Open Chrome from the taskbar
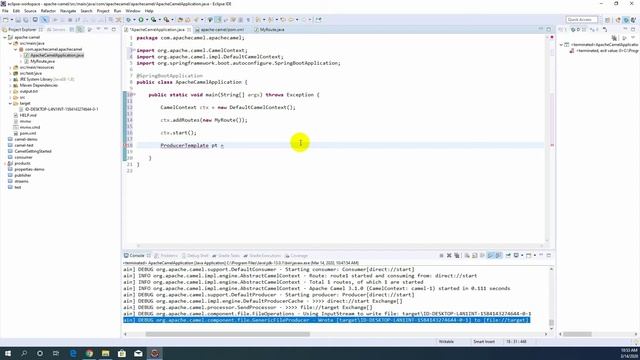Screen dimensions: 640x360 click(x=89, y=353)
